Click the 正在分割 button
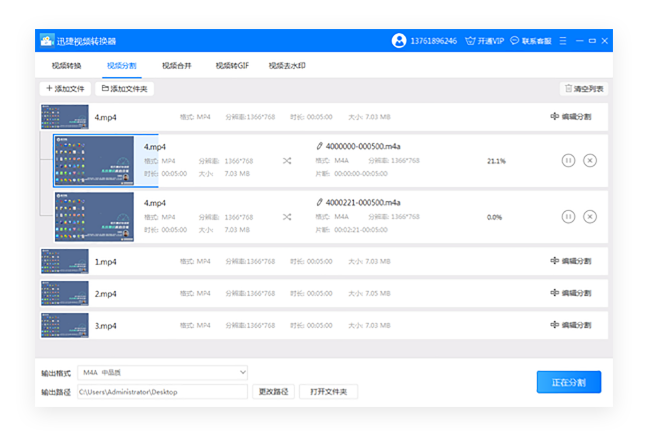Viewport: 650px width, 448px height. pos(569,382)
